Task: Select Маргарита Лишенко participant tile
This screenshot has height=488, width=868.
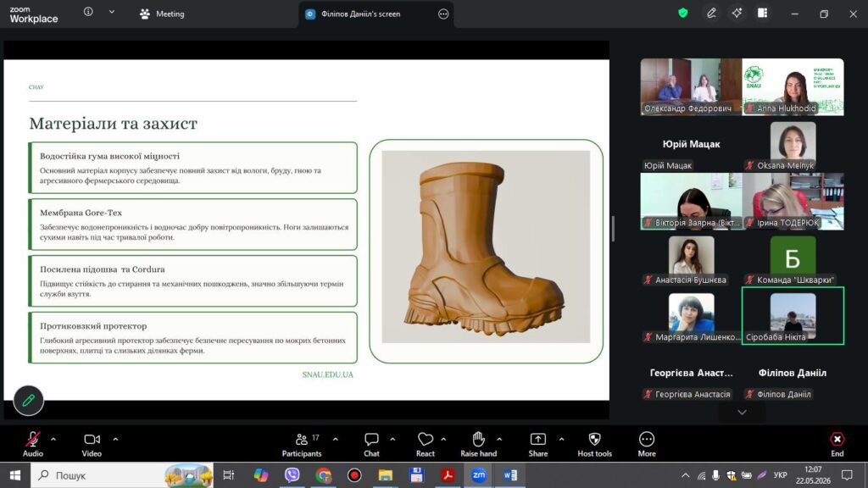Action: (x=691, y=317)
